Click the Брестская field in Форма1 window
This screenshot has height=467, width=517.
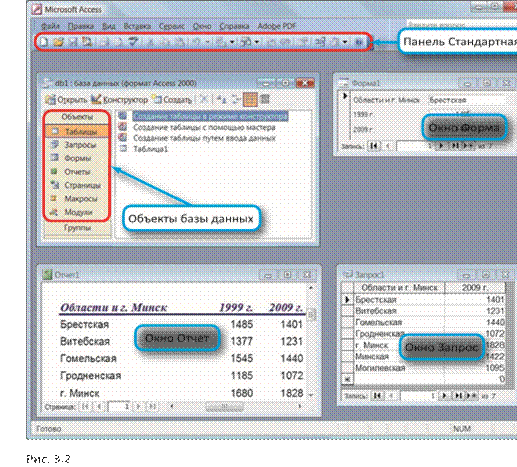tap(467, 100)
